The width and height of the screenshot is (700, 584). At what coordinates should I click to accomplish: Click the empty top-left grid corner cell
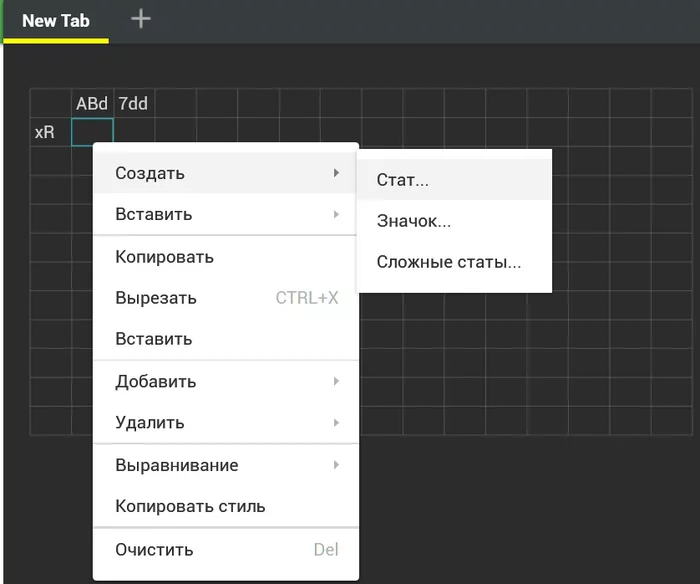[50, 104]
